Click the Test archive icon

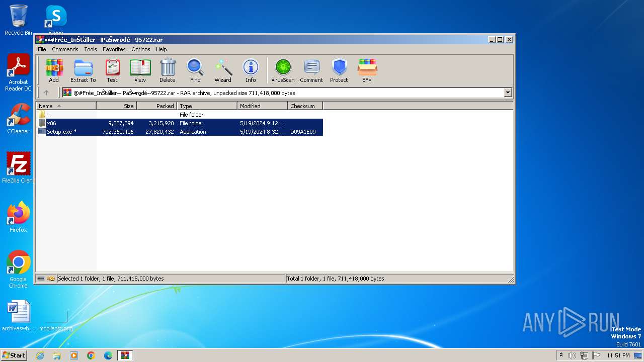(x=112, y=70)
